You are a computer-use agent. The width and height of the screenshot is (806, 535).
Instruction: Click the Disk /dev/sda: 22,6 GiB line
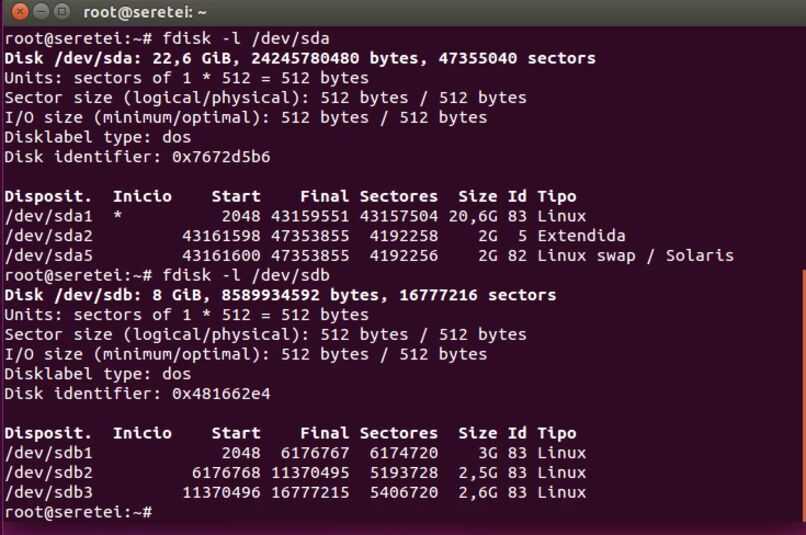(300, 58)
